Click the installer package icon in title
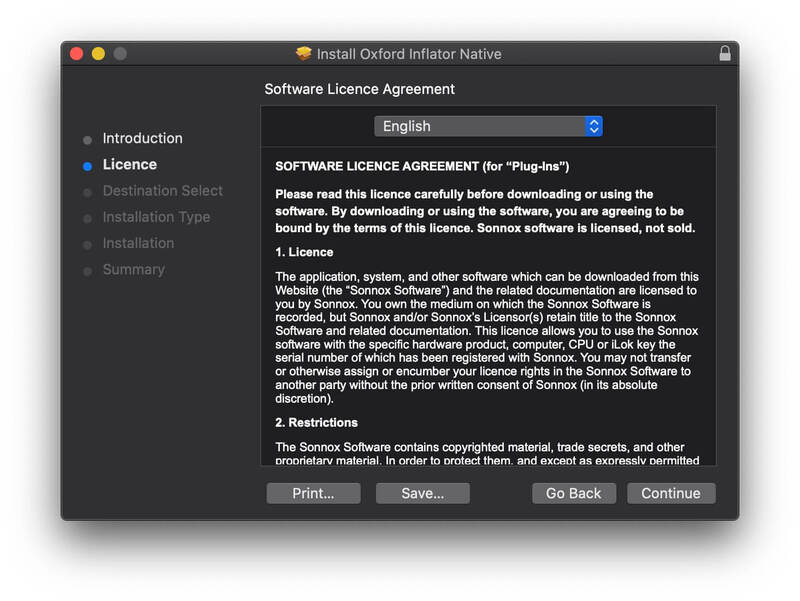Image resolution: width=800 pixels, height=601 pixels. [x=304, y=53]
